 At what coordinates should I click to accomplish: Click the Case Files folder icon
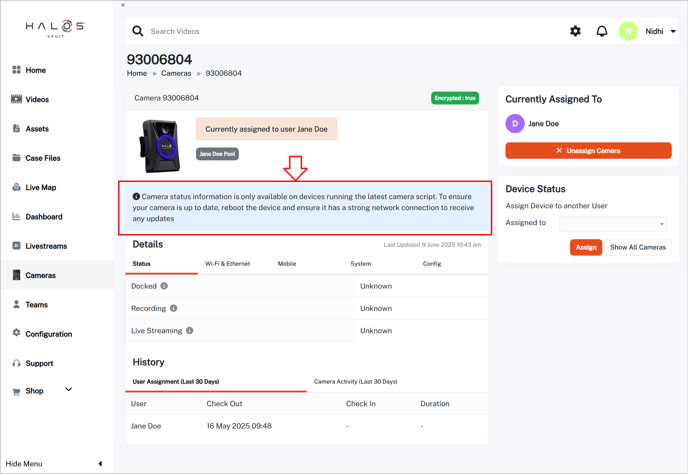coord(16,158)
